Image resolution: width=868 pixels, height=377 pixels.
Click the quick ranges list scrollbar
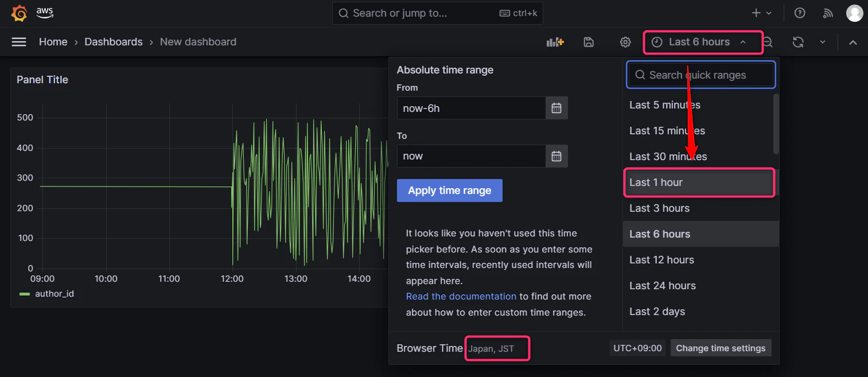pyautogui.click(x=776, y=123)
